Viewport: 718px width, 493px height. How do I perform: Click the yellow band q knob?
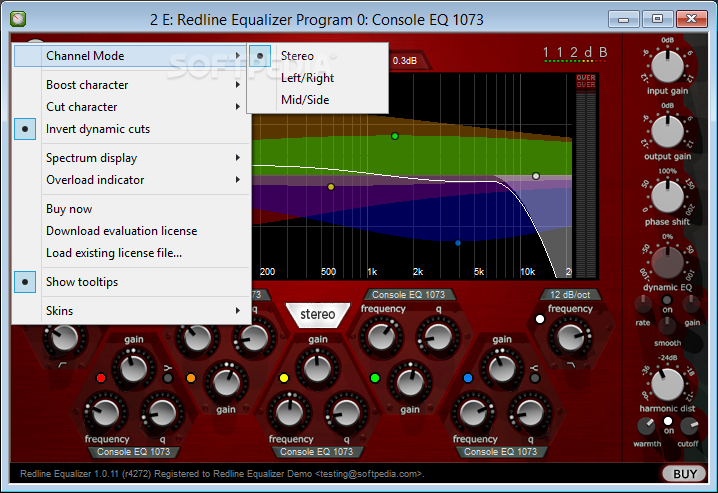(x=346, y=412)
